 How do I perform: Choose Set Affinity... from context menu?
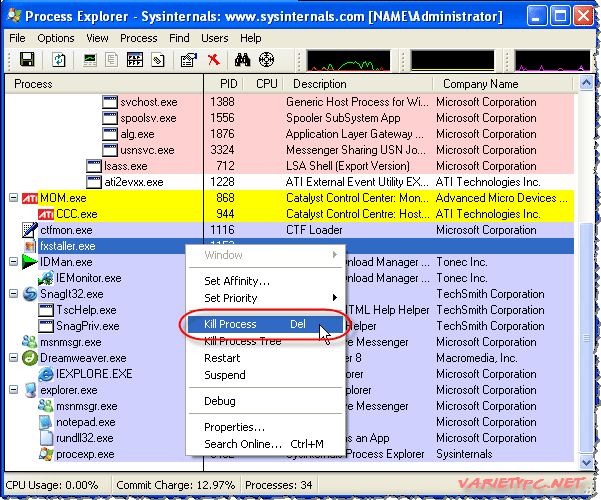tap(265, 281)
